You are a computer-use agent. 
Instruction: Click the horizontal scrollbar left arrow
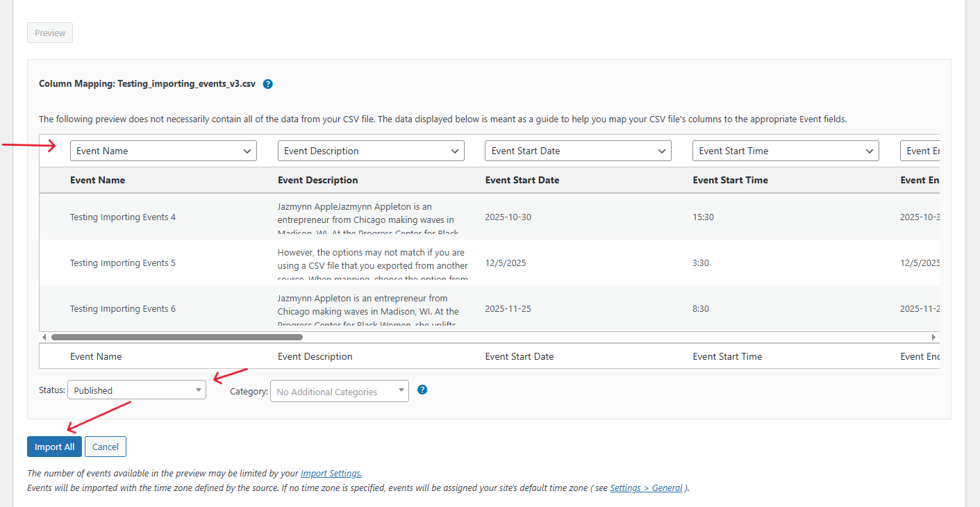pos(44,337)
